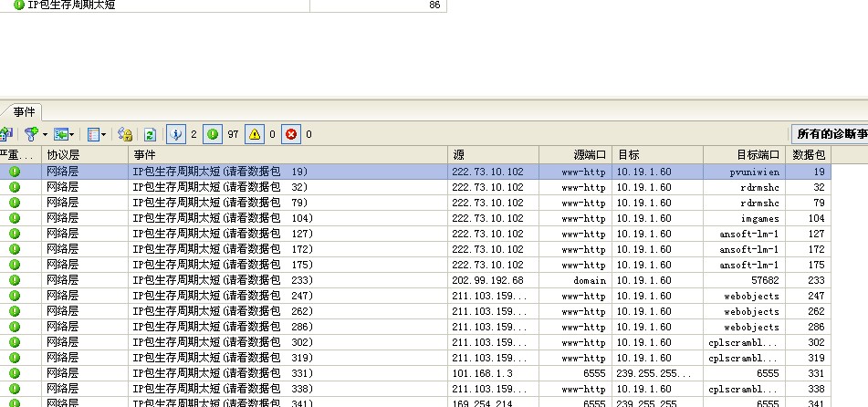Screen dimensions: 868x407
Task: Sort by the 目标 column header
Action: point(658,154)
